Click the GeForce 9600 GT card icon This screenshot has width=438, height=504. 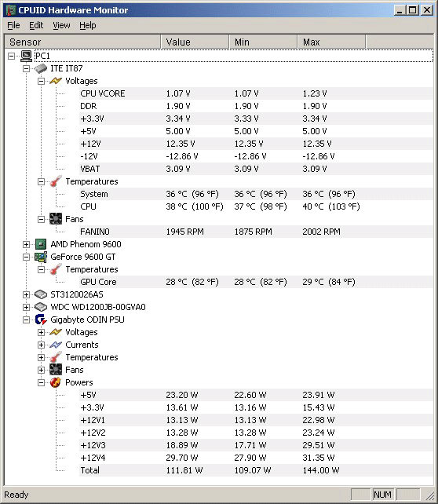(41, 257)
